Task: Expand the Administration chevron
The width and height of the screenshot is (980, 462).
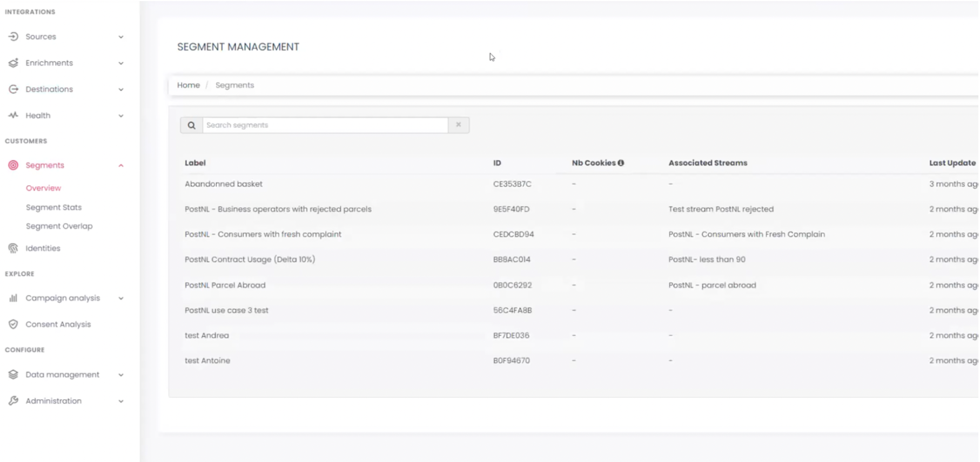Action: tap(121, 402)
